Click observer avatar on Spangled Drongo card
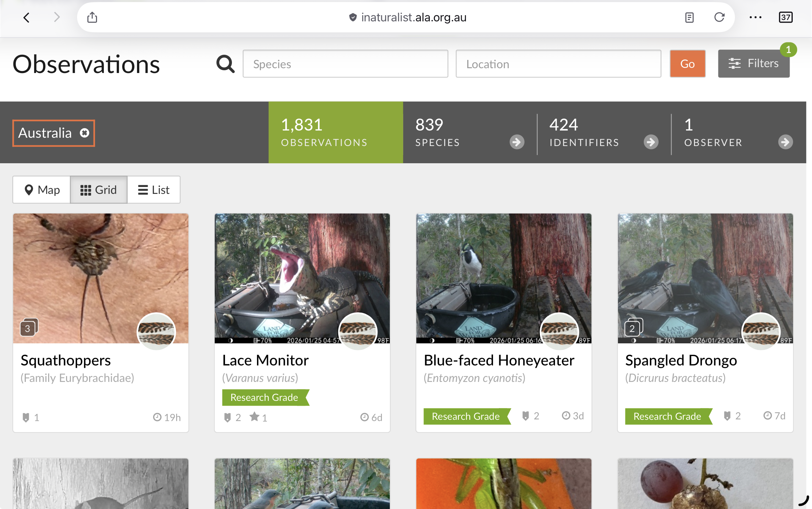The height and width of the screenshot is (509, 812). click(761, 332)
